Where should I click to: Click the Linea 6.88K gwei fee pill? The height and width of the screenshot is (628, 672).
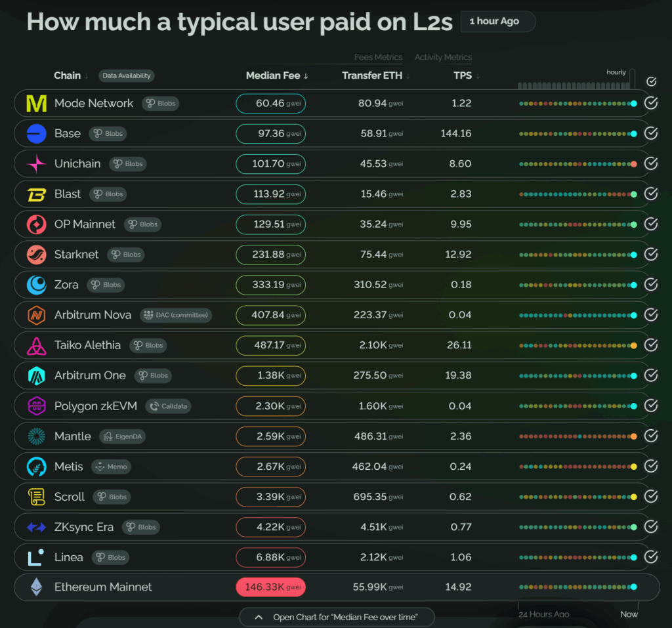[271, 557]
